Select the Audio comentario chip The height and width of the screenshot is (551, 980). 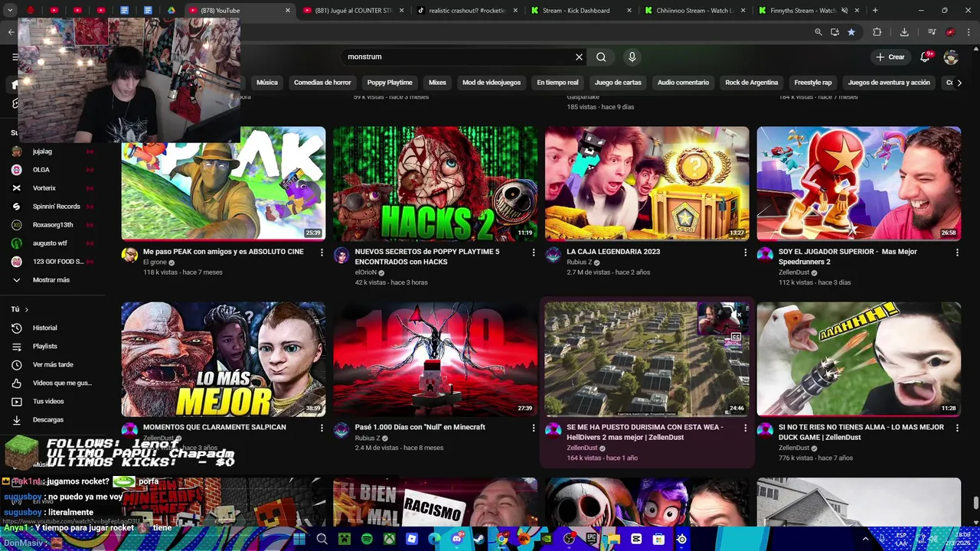683,83
